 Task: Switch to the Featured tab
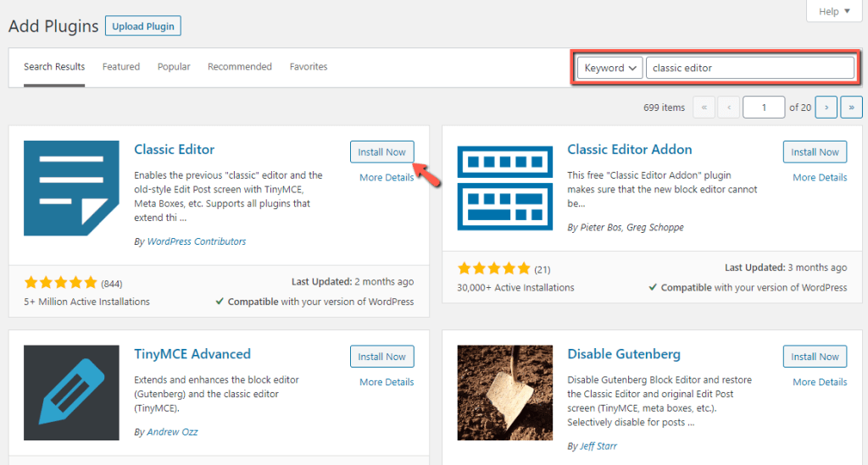[120, 66]
